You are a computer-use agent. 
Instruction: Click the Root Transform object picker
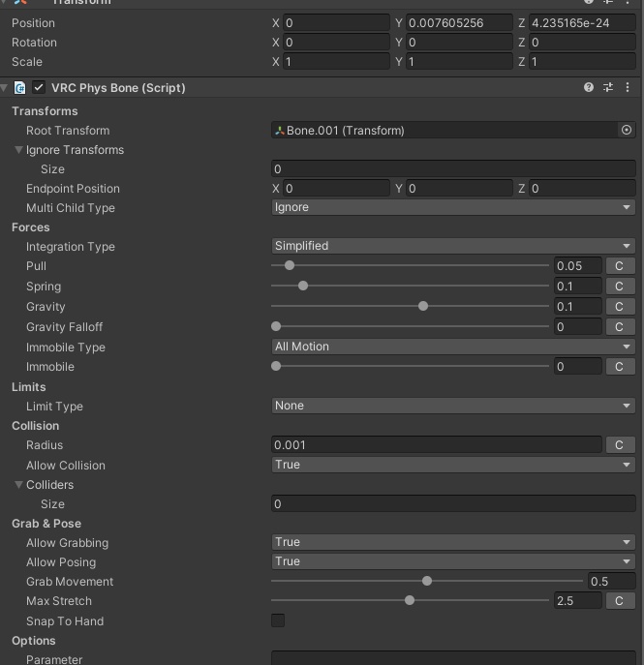click(x=627, y=130)
